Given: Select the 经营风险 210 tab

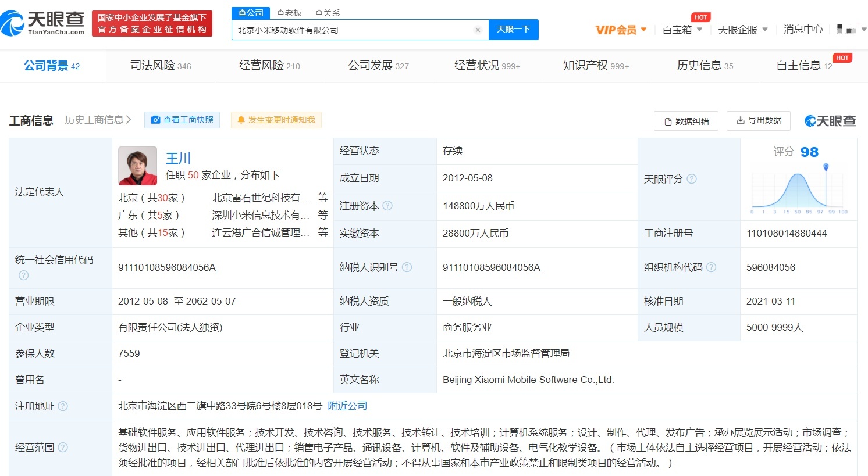Looking at the screenshot, I should click(x=269, y=66).
